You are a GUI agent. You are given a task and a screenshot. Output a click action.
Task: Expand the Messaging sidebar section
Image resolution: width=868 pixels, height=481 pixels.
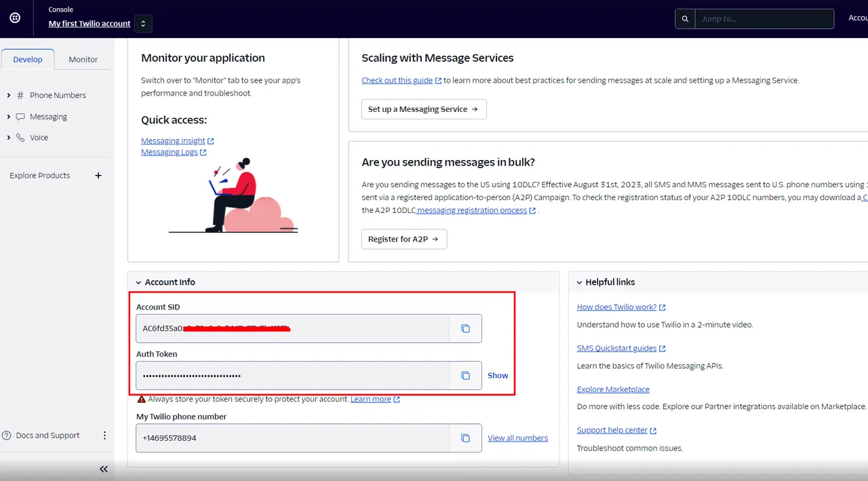8,117
